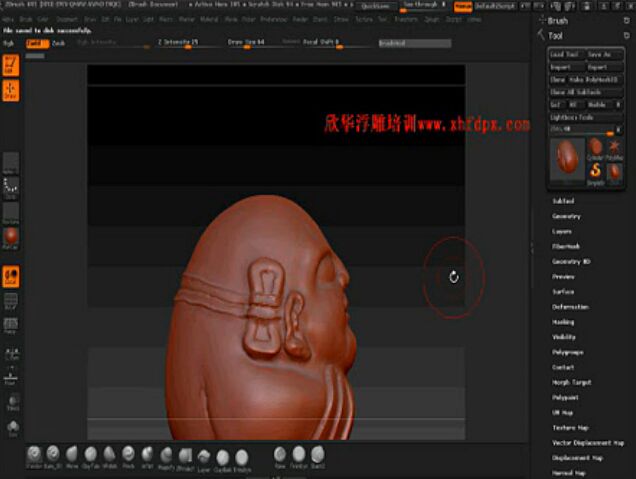Click the Load Tool button
This screenshot has height=479, width=636.
point(567,54)
